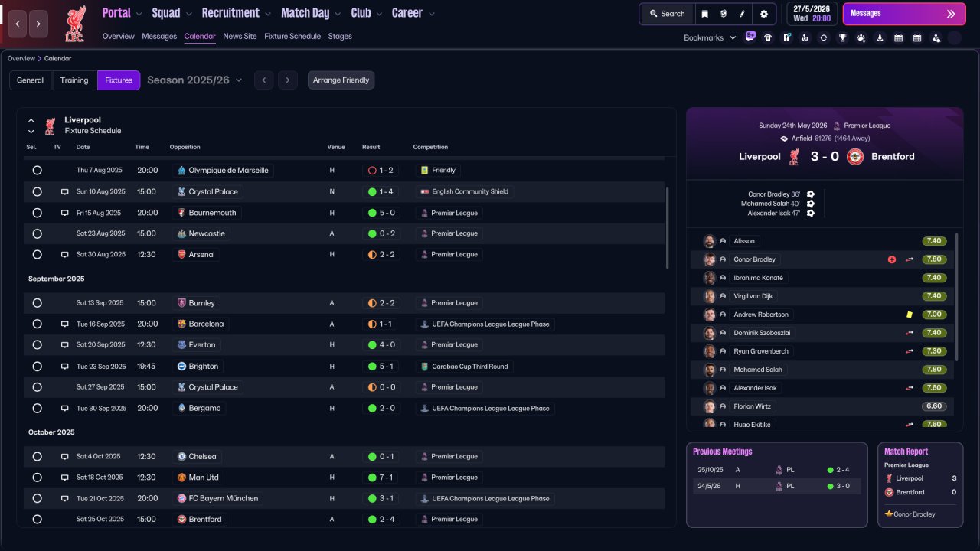Screen dimensions: 980x551
Task: Select the Arsenal fixture radio button
Action: (x=37, y=254)
